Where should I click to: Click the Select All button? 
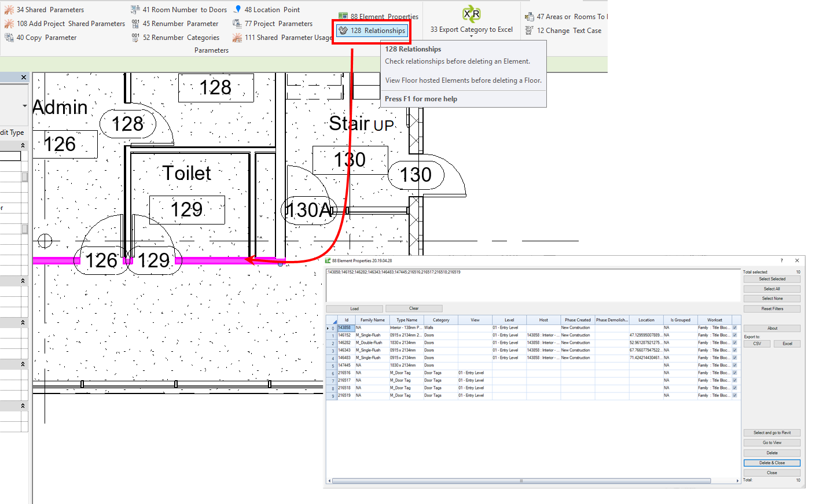(x=771, y=288)
